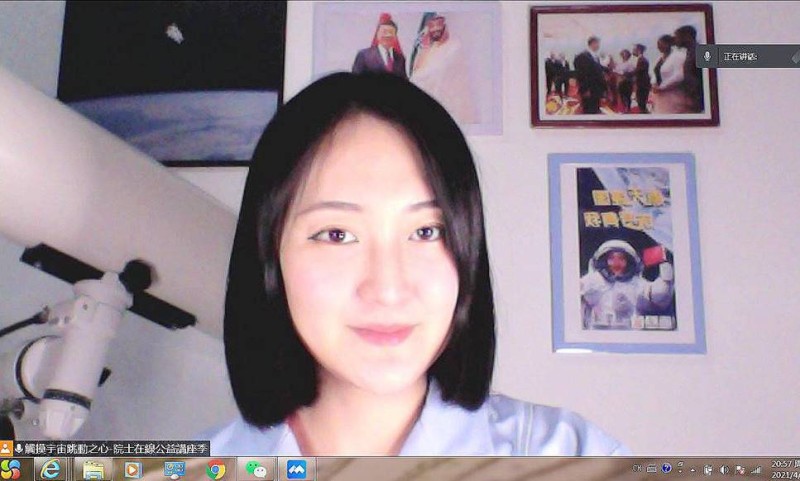
Task: Open the network signal strength tray icon
Action: tap(754, 469)
